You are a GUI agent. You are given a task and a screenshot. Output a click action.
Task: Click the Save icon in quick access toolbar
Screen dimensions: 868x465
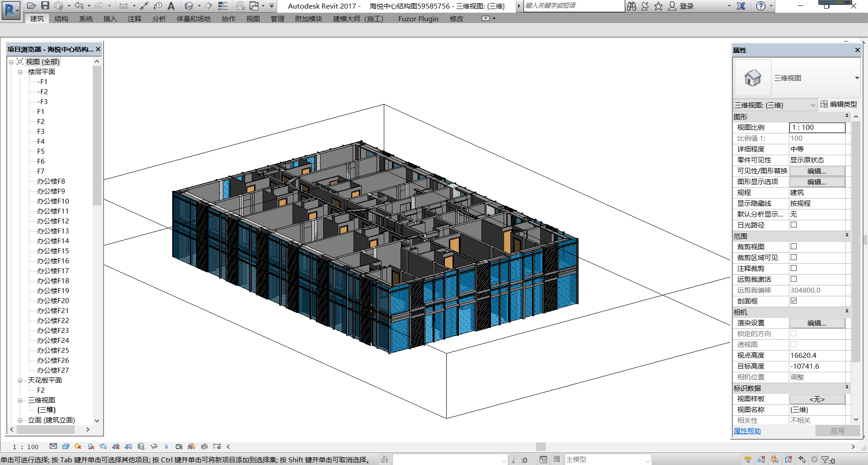45,6
